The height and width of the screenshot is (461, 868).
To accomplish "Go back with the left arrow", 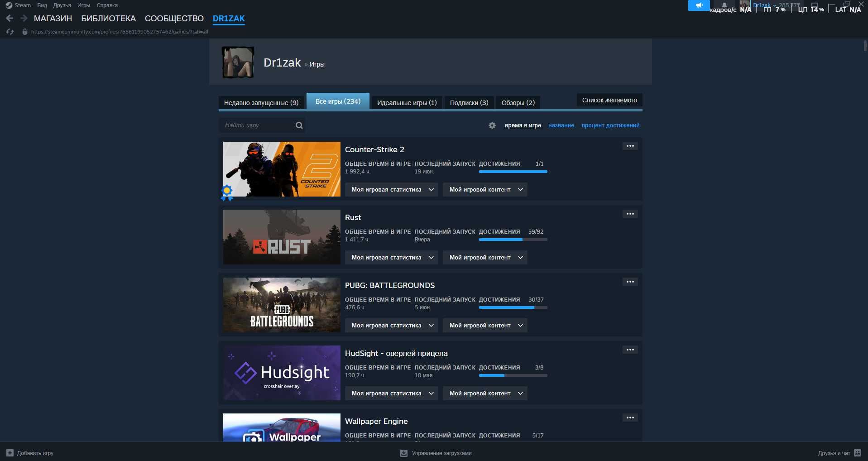I will click(x=10, y=19).
